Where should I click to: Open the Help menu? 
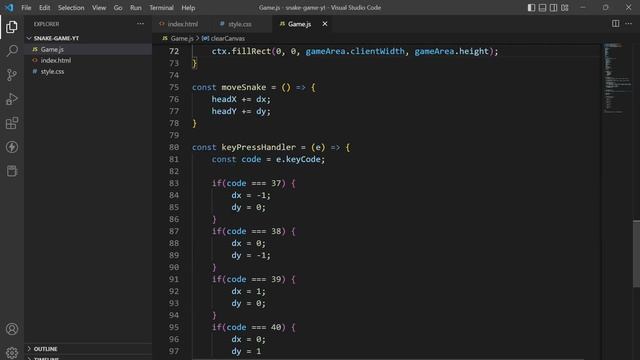tap(188, 7)
